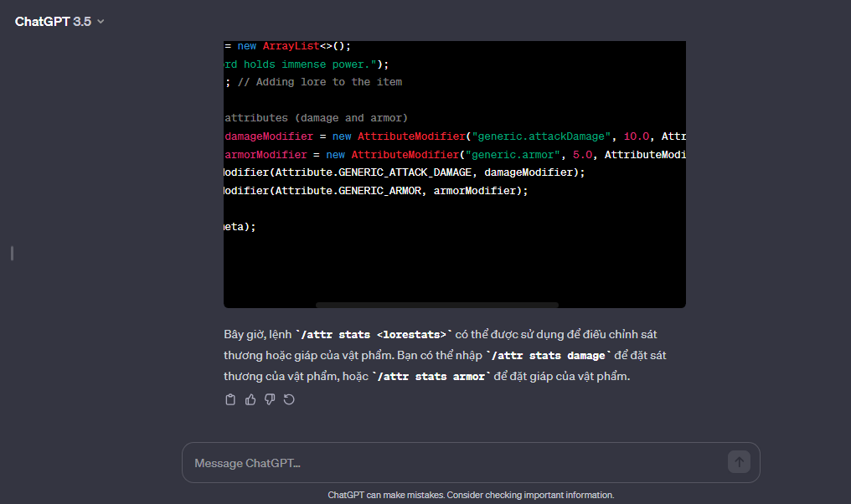Click the inline code `/attr stats <lorestats>`
The width and height of the screenshot is (851, 504).
tap(374, 334)
